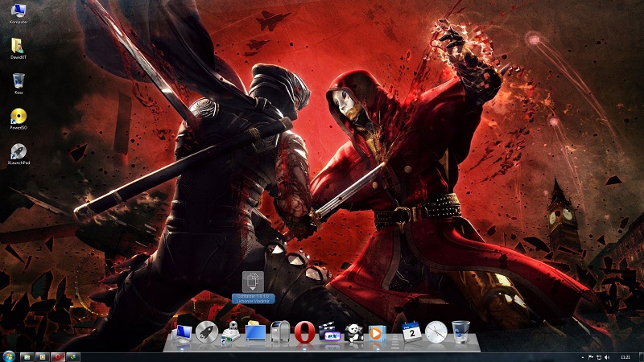Image resolution: width=644 pixels, height=362 pixels.
Task: Click the rocket launchpad icon in dock
Action: 207,331
